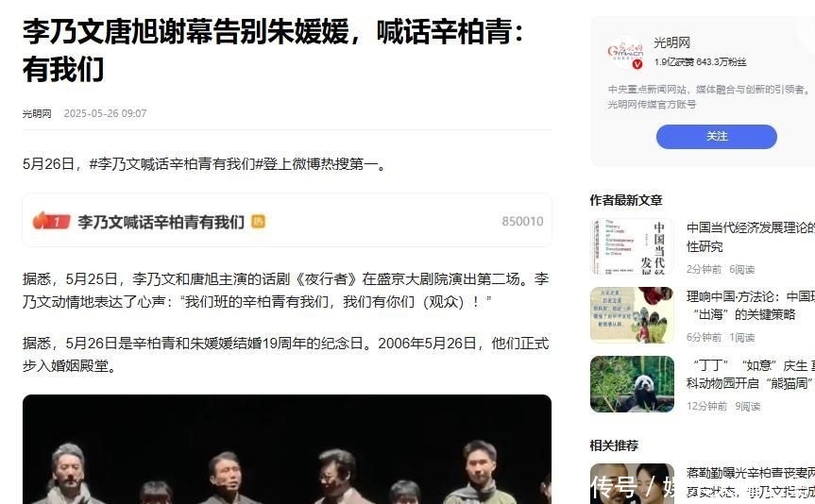Click the 光明网 account name in the sidebar

tap(671, 43)
